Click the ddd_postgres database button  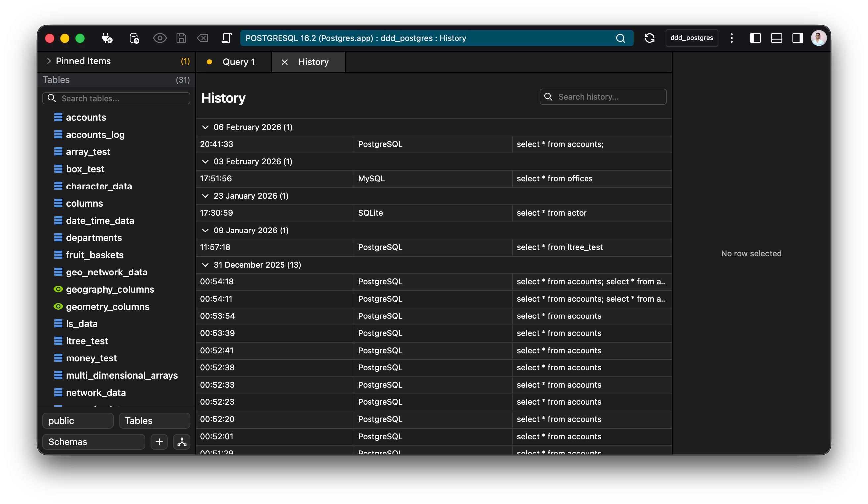[692, 38]
